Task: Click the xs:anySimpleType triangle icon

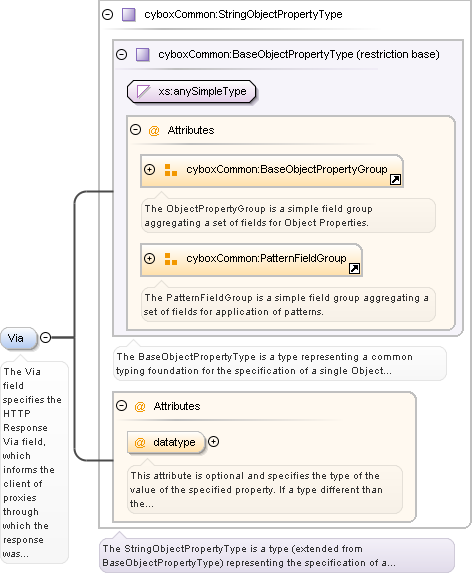Action: coord(143,91)
